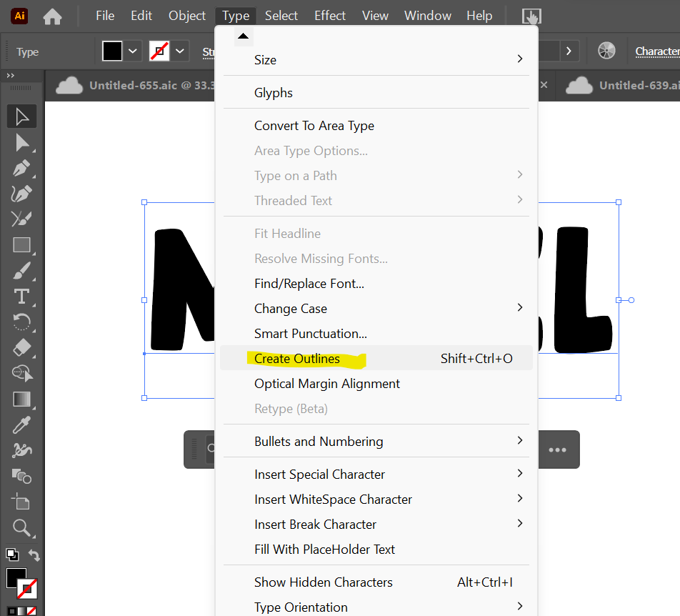Image resolution: width=680 pixels, height=616 pixels.
Task: Reset to default fill and stroke
Action: pyautogui.click(x=11, y=555)
